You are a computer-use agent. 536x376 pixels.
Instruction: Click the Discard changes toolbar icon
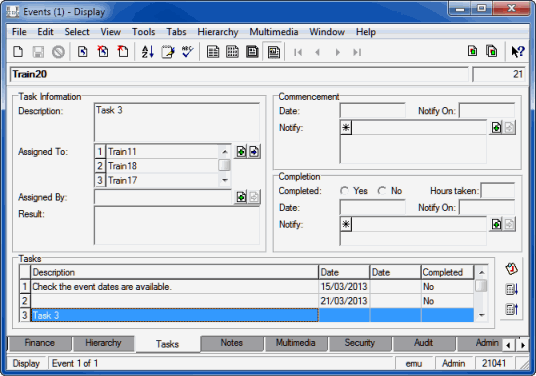coord(58,52)
